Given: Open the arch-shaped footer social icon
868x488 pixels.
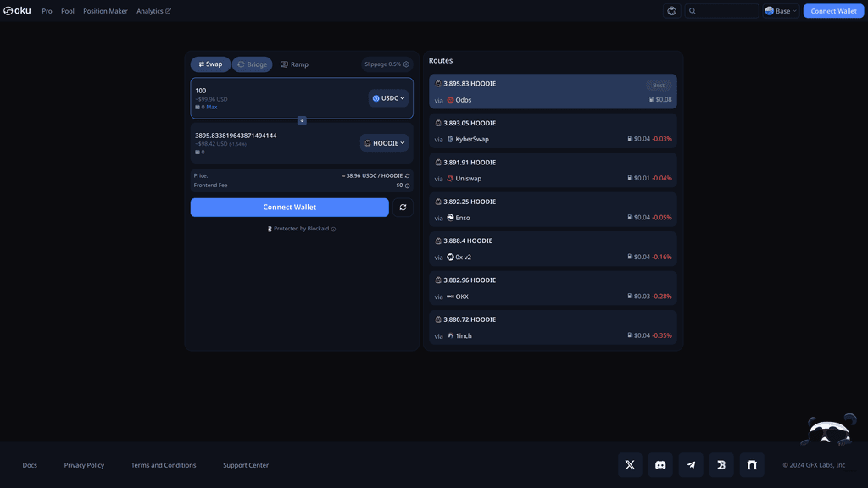Looking at the screenshot, I should tap(752, 465).
